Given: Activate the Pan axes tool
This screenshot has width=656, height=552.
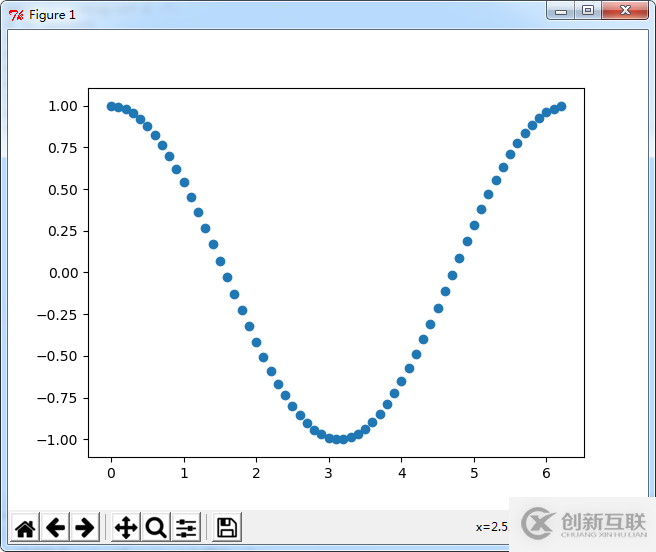Looking at the screenshot, I should click(x=126, y=527).
